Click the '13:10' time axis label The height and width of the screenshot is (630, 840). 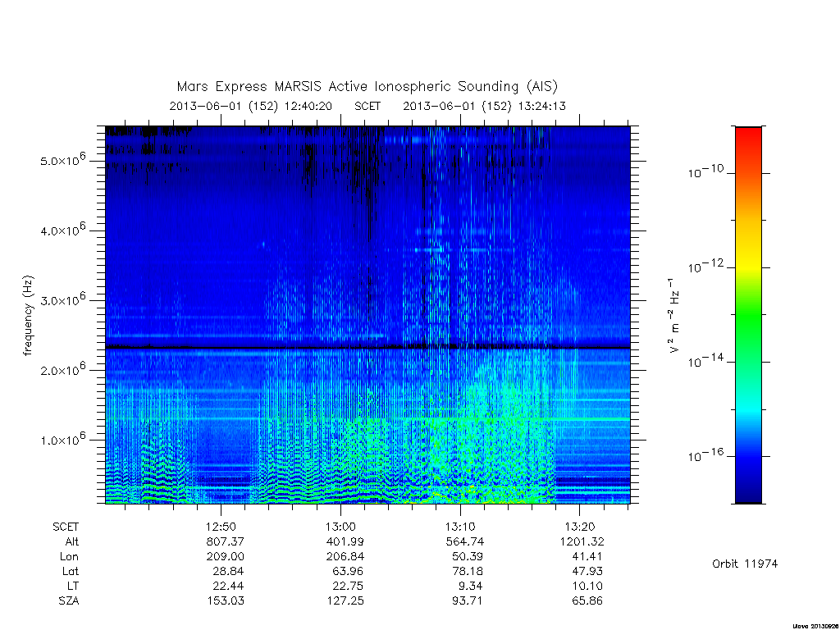460,527
